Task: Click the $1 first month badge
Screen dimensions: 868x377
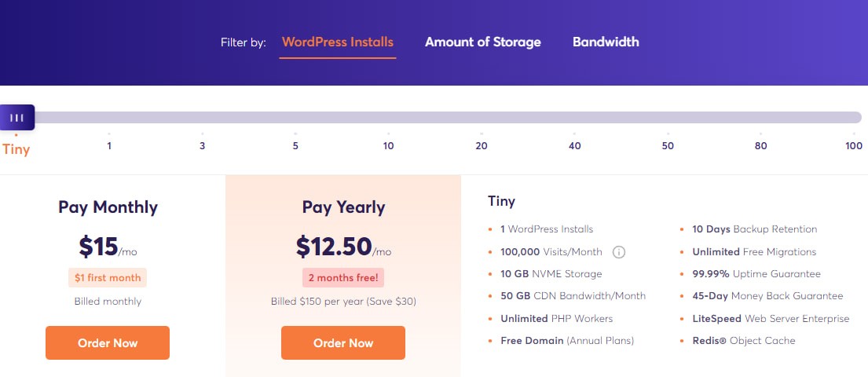Action: [x=108, y=278]
